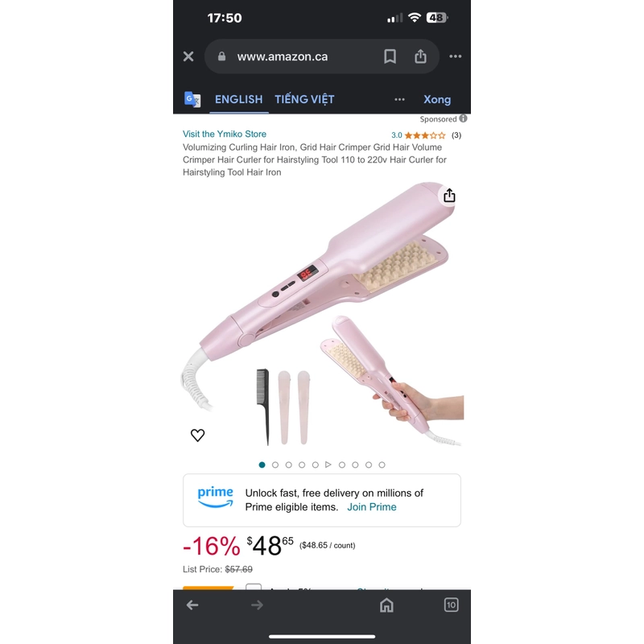The width and height of the screenshot is (644, 644).
Task: Open browser three-dot menu
Action: (455, 56)
